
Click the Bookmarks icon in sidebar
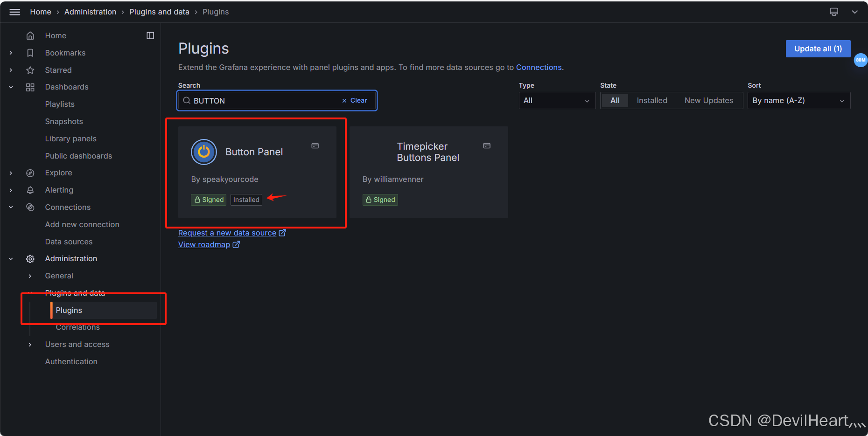[30, 53]
